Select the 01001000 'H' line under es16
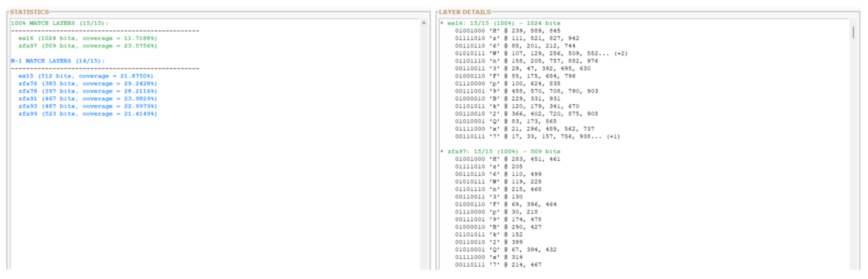Image resolution: width=868 pixels, height=279 pixels. coord(502,31)
